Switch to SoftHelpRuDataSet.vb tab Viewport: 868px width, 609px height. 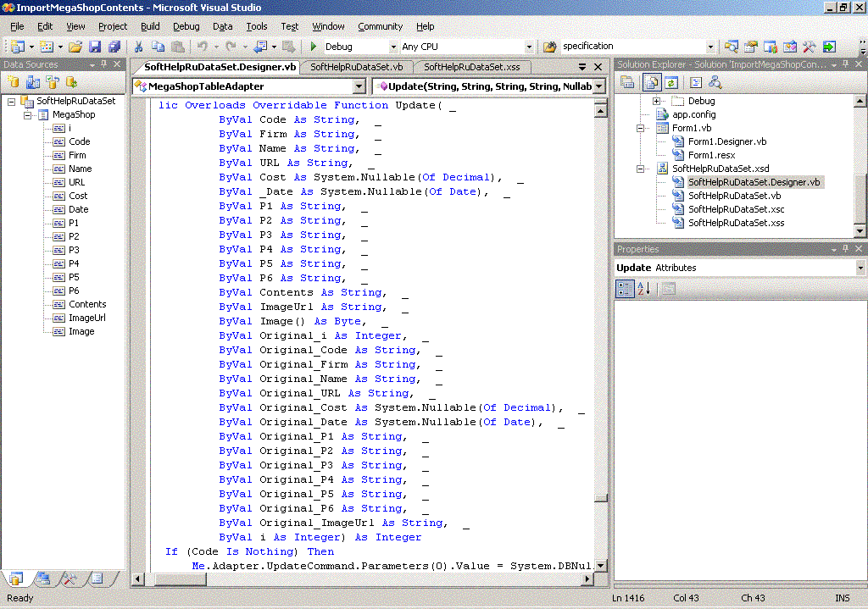357,67
